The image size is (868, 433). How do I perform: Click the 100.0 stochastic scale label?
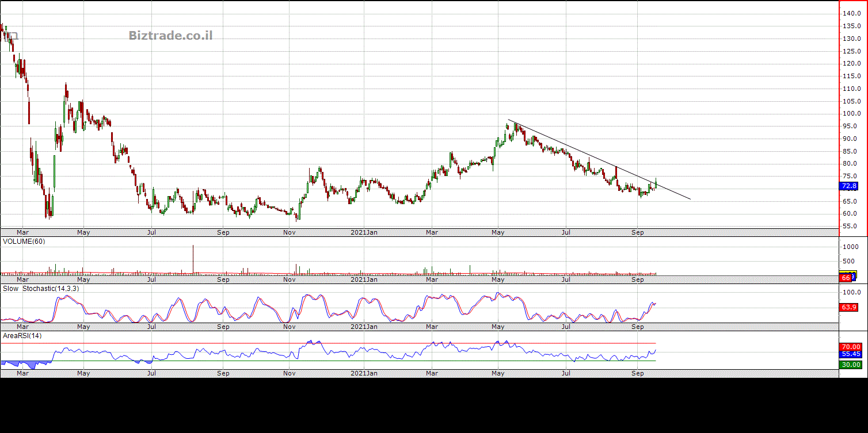pyautogui.click(x=851, y=293)
